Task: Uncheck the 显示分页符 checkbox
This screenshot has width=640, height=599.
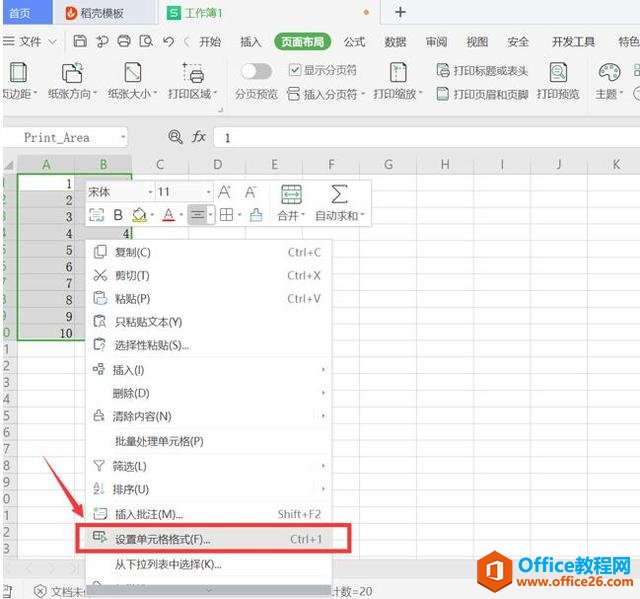Action: [295, 70]
